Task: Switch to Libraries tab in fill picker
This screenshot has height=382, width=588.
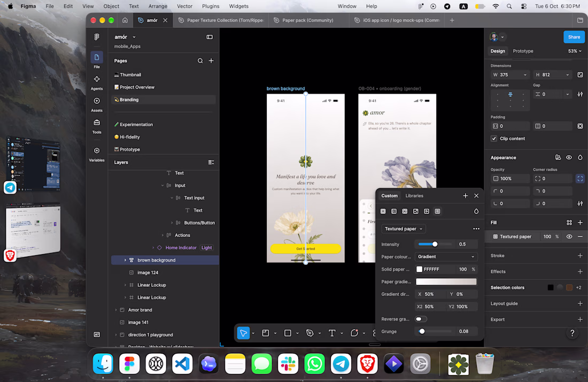Action: pyautogui.click(x=414, y=196)
